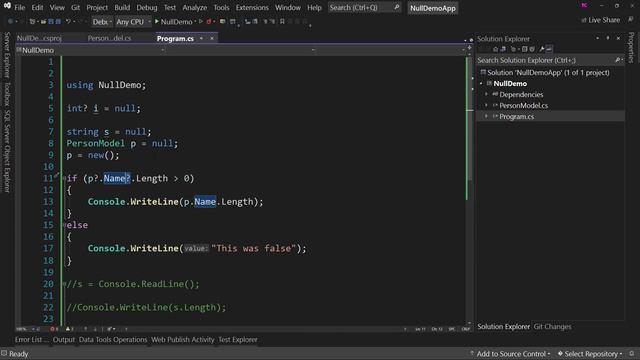Open the Output tab
640x360 pixels.
click(63, 340)
